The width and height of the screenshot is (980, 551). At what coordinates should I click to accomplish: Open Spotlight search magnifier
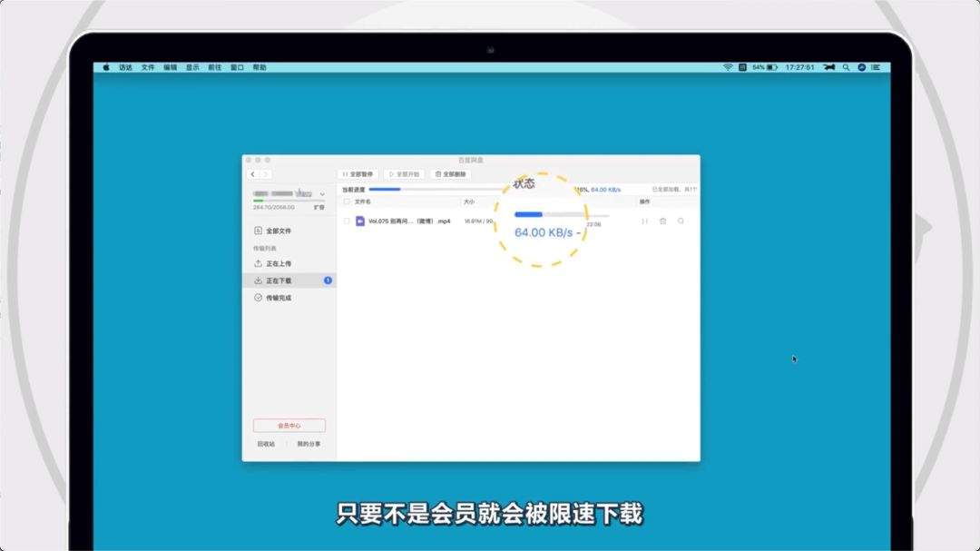847,67
